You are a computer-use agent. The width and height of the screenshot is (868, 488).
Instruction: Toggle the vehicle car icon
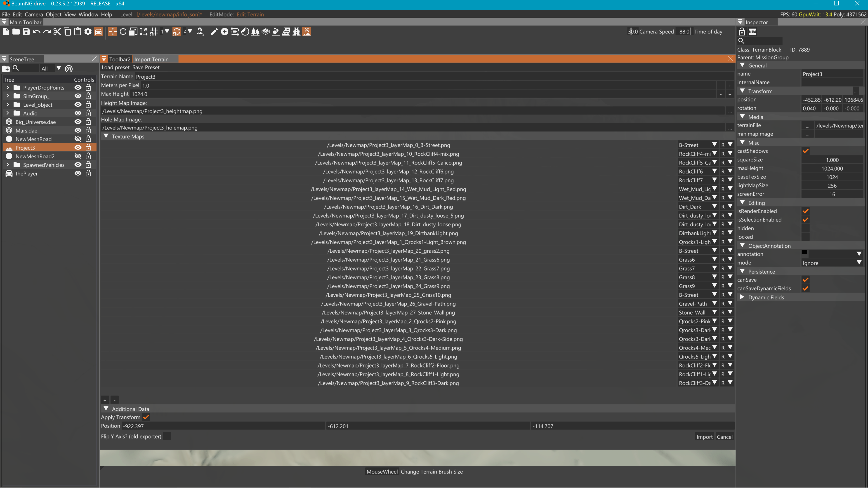pos(98,32)
